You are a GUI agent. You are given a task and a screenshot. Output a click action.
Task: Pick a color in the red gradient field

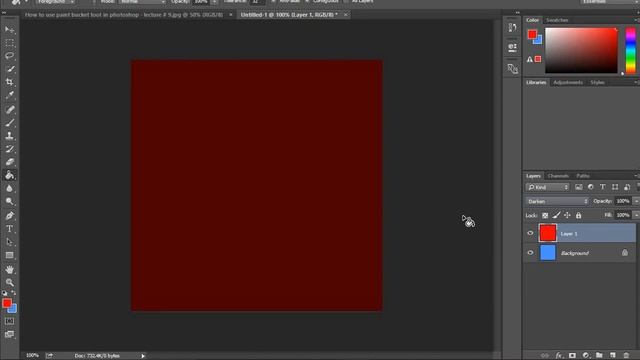[581, 51]
